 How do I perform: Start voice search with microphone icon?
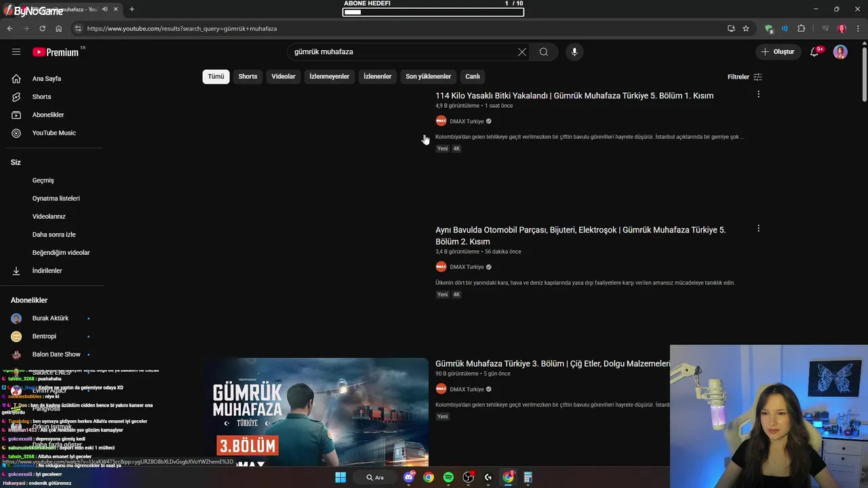574,52
